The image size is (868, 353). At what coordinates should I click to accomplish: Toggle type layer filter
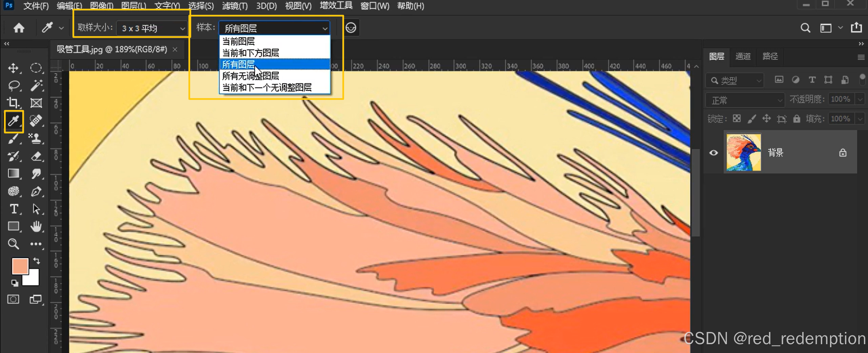click(812, 80)
